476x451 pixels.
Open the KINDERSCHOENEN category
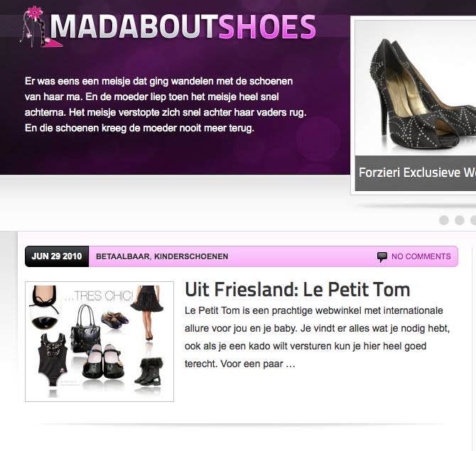tap(191, 256)
